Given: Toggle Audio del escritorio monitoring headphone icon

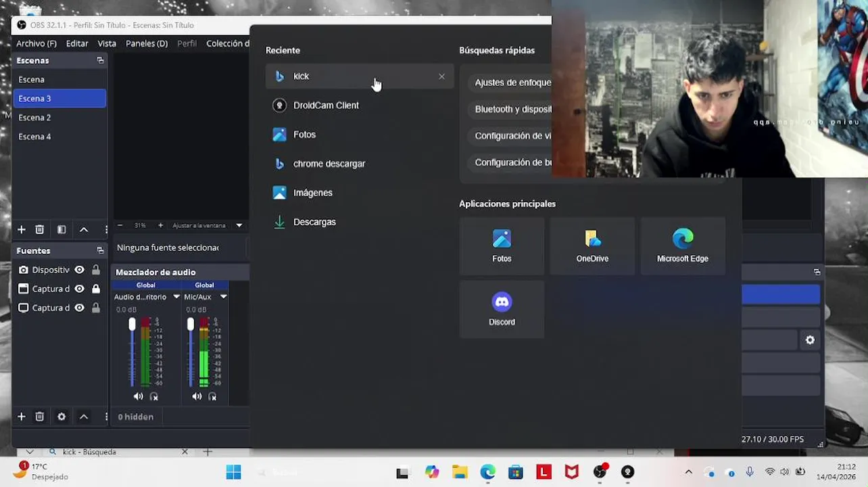Looking at the screenshot, I should pyautogui.click(x=154, y=396).
